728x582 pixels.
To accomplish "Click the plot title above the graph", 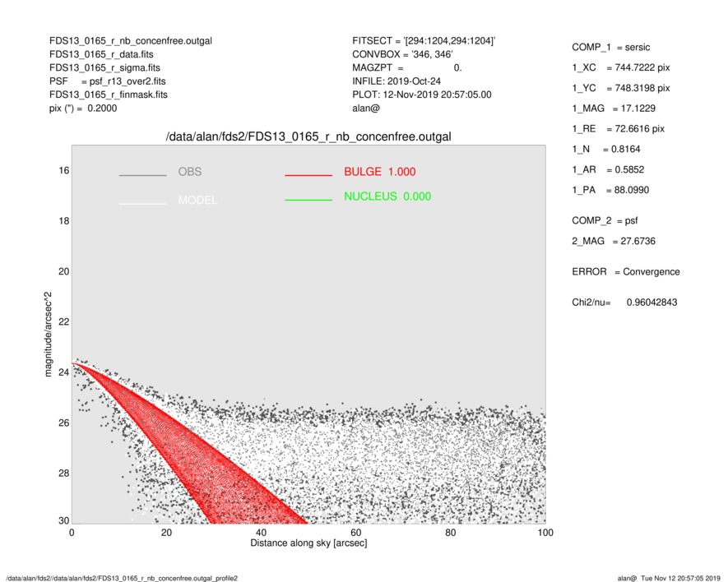I will (308, 136).
